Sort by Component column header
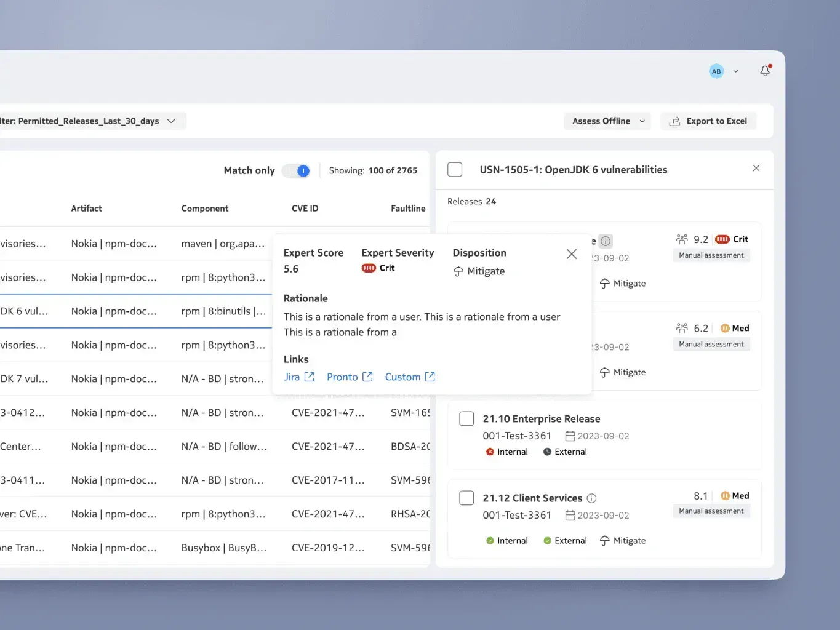The width and height of the screenshot is (840, 630). click(x=205, y=209)
